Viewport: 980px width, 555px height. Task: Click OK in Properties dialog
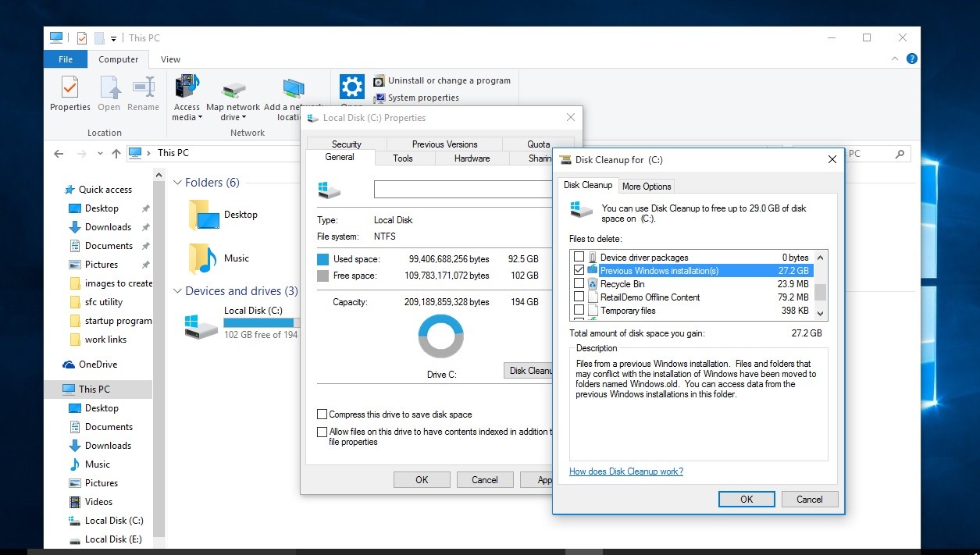pos(422,480)
